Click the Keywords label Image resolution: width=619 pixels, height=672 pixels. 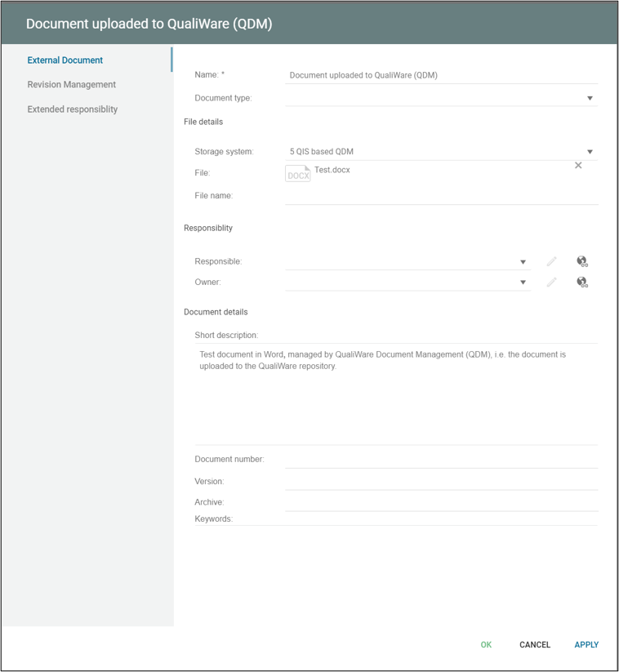tap(213, 519)
